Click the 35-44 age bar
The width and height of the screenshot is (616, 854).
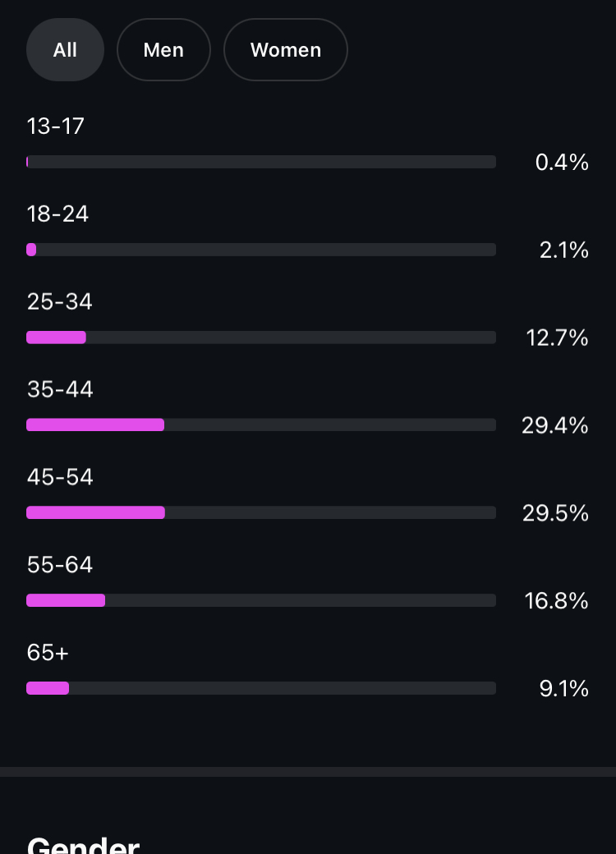coord(261,425)
